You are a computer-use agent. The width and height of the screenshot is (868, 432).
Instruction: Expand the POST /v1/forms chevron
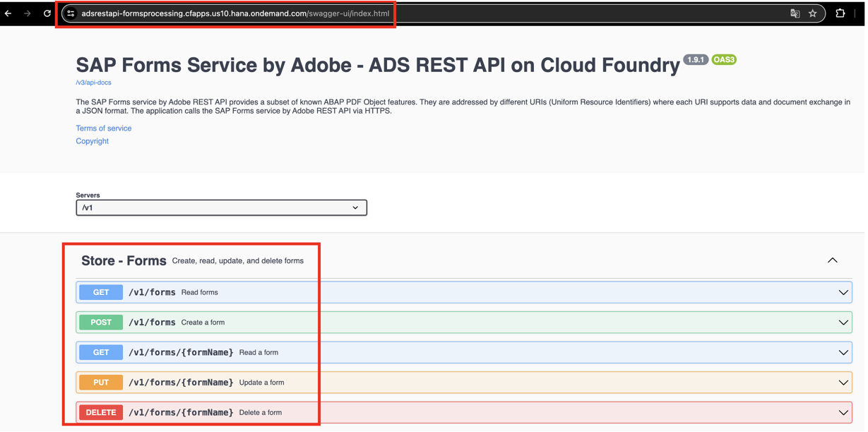tap(843, 323)
